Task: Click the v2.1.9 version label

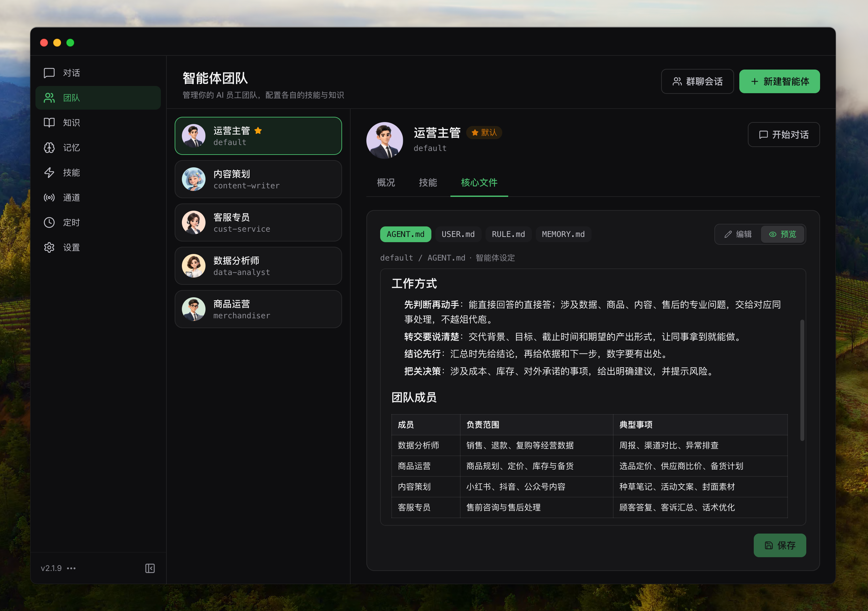Action: 51,568
